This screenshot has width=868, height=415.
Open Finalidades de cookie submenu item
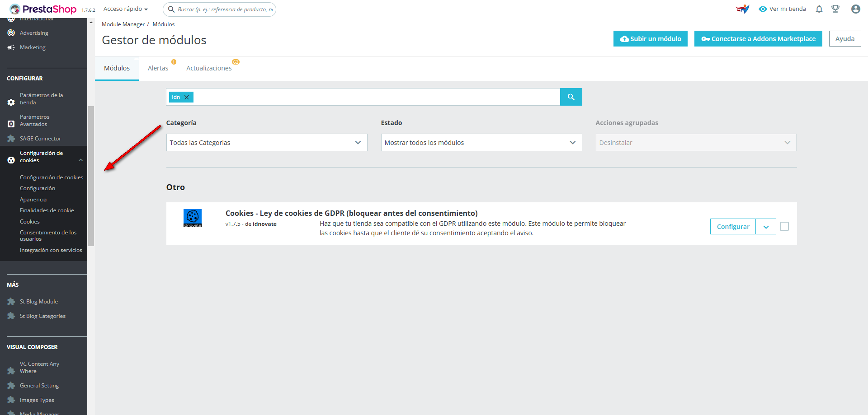[47, 210]
